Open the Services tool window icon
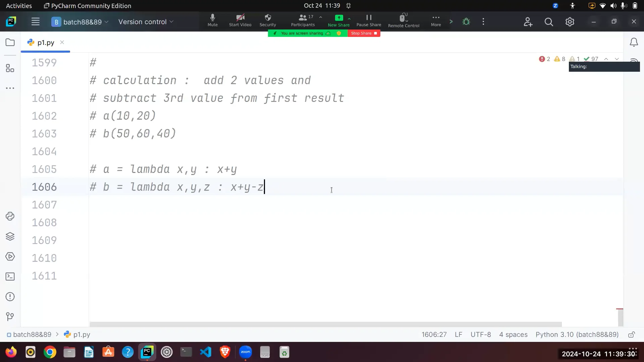Screen dimensions: 644x362 pos(10,236)
